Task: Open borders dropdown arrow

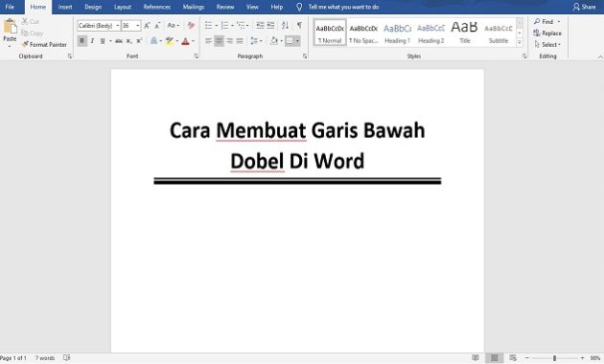Action: coord(297,41)
